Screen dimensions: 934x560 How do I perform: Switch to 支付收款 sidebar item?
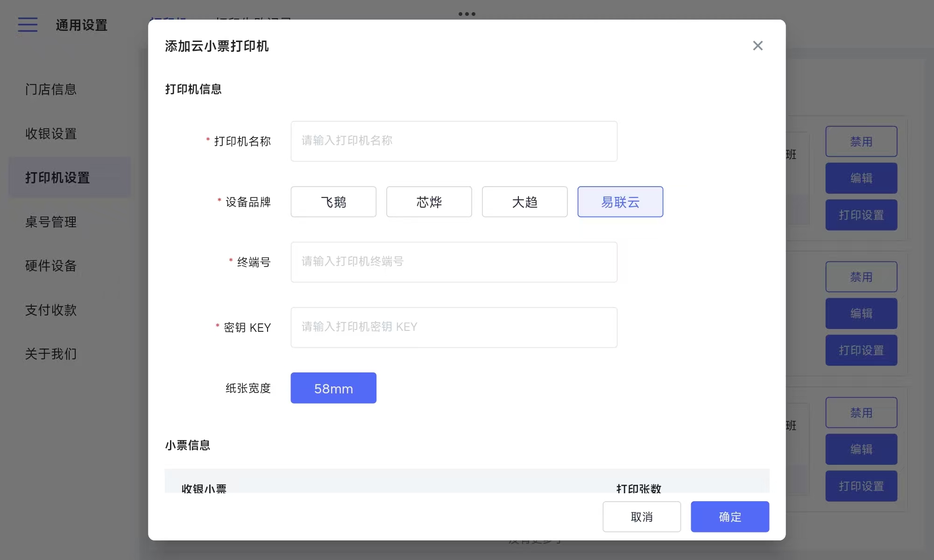pos(51,310)
